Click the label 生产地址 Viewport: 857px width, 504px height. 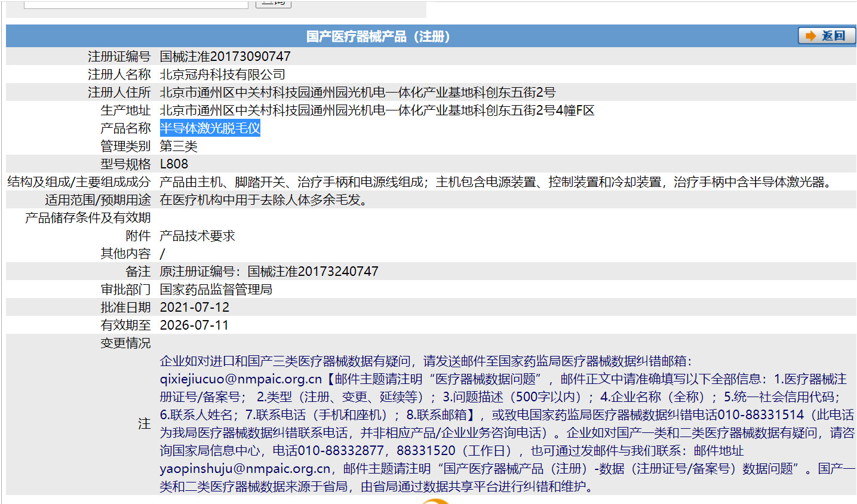coord(125,110)
